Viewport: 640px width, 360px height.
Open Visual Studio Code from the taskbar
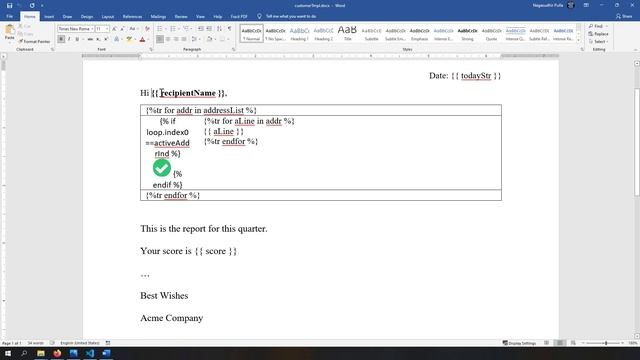pos(90,353)
